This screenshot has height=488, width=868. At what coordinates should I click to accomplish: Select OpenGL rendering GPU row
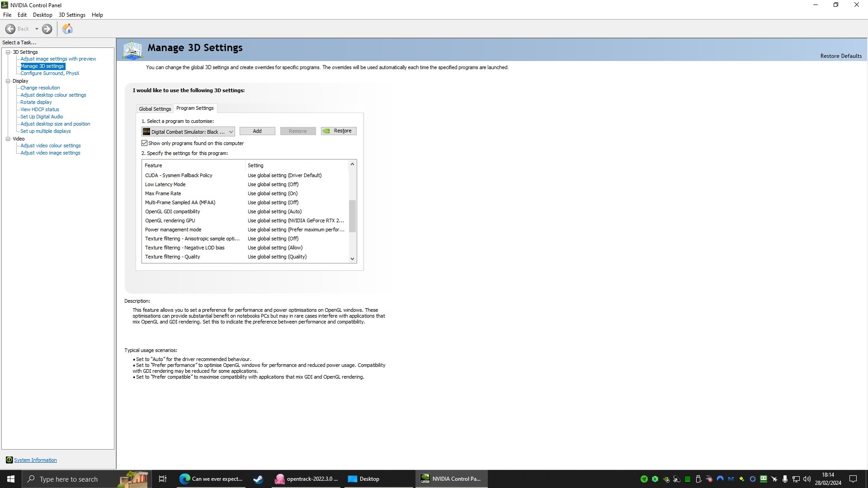(x=245, y=221)
